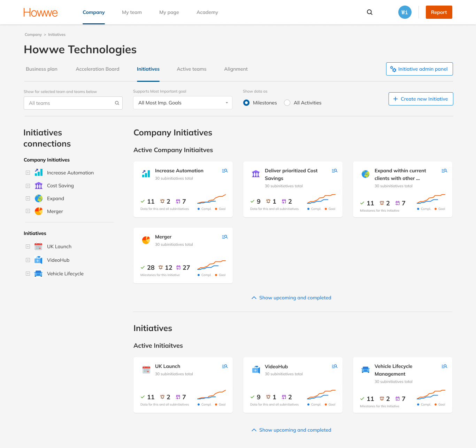
Task: Expand the Expand tree node in sidebar
Action: pos(28,198)
